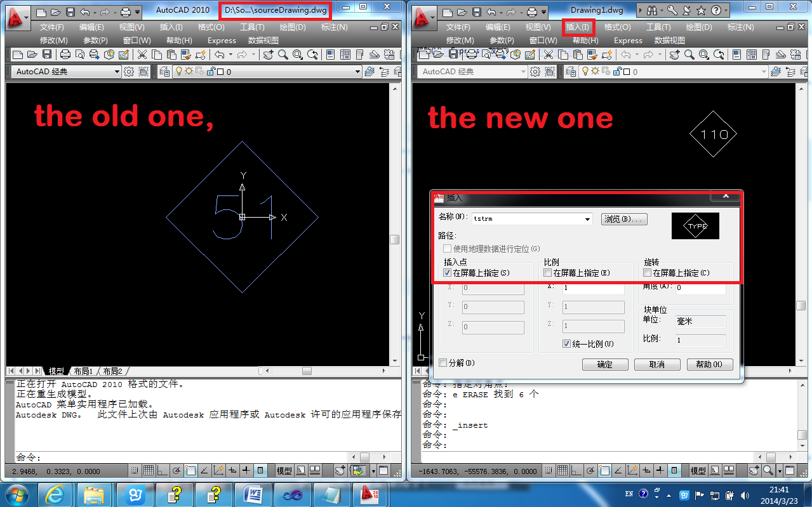
Task: Open the Layer Properties Manager icon
Action: pyautogui.click(x=163, y=72)
